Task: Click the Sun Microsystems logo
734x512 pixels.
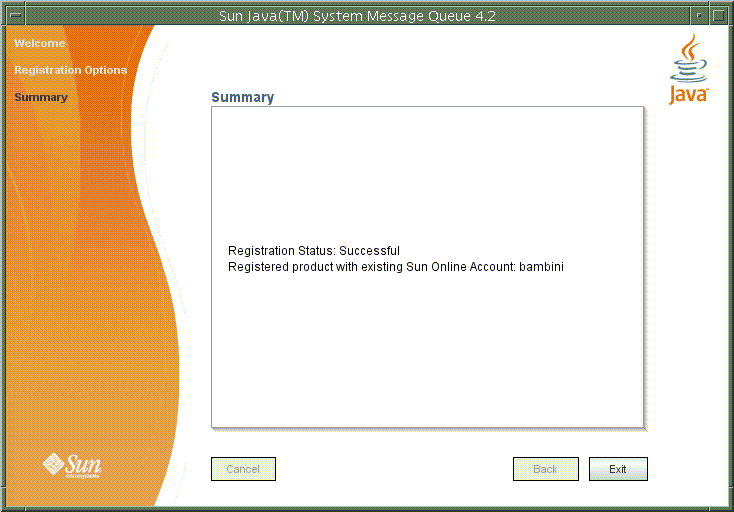Action: coord(72,465)
